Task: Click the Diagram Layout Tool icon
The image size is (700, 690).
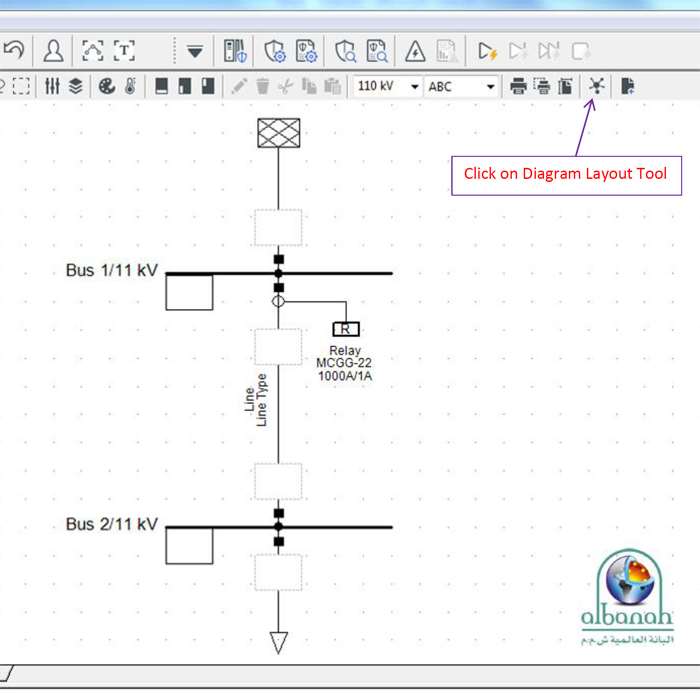Action: click(x=597, y=86)
